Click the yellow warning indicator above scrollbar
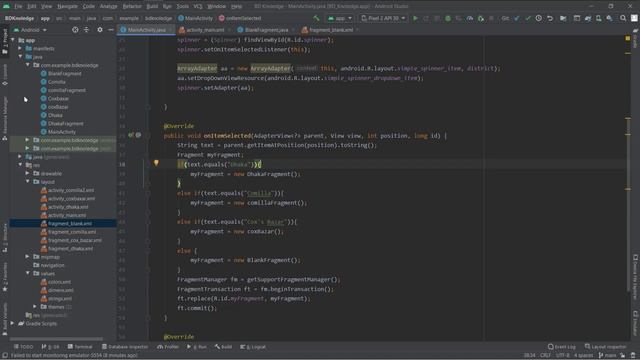Viewport: 640px width, 360px height. tap(628, 38)
